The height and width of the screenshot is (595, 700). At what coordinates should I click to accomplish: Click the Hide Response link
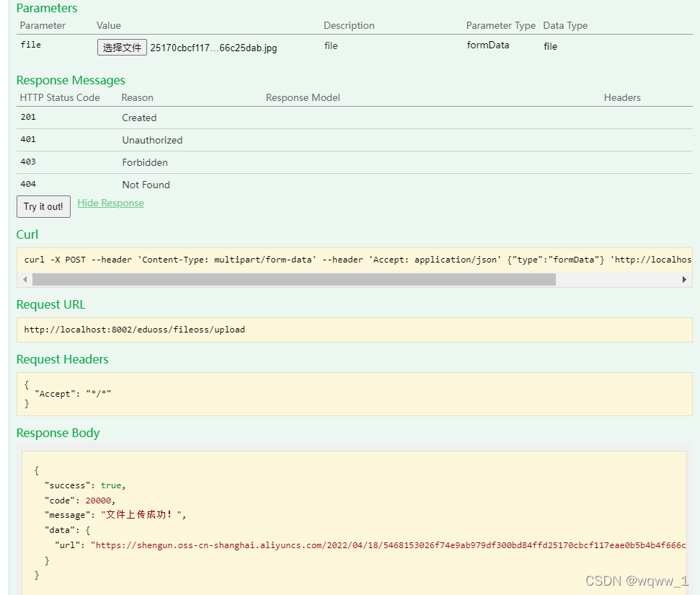point(111,203)
